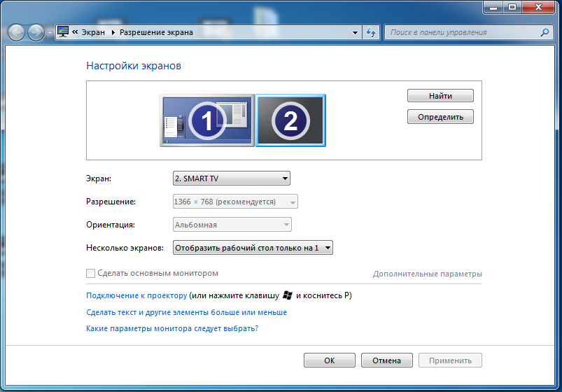Close the Разрешение экрана window

click(538, 8)
